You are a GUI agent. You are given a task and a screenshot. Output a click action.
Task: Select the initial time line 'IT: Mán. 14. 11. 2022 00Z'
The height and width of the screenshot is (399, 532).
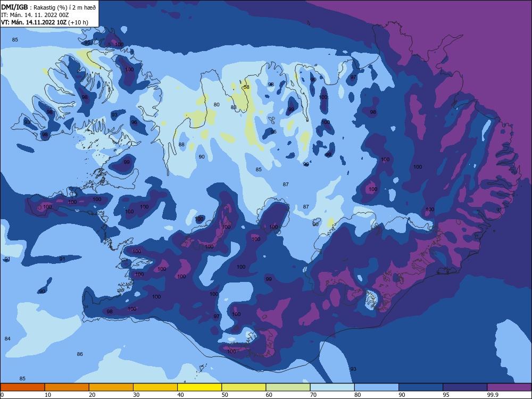point(35,15)
